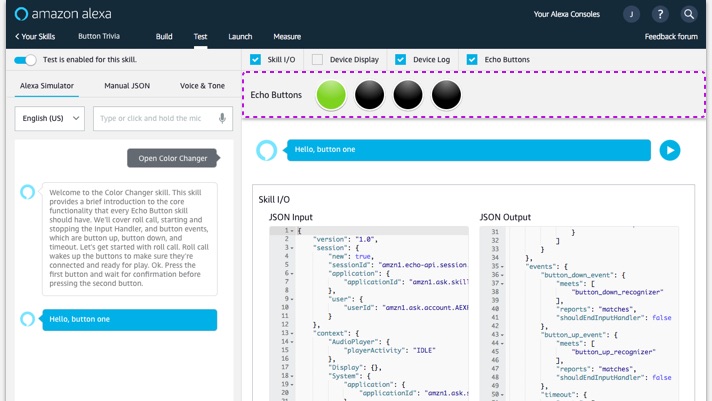Open the help question mark icon
Viewport: 712px width, 401px height.
click(x=660, y=14)
